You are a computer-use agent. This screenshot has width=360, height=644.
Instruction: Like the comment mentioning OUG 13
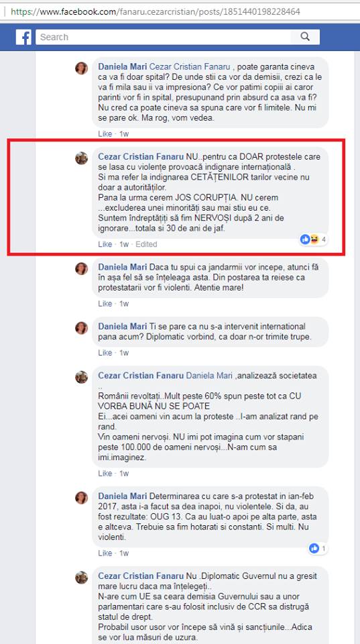[105, 553]
